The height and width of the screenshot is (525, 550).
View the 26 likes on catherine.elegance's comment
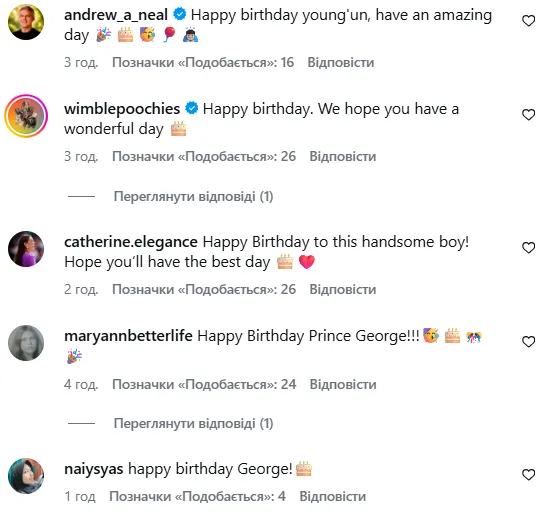pos(204,289)
